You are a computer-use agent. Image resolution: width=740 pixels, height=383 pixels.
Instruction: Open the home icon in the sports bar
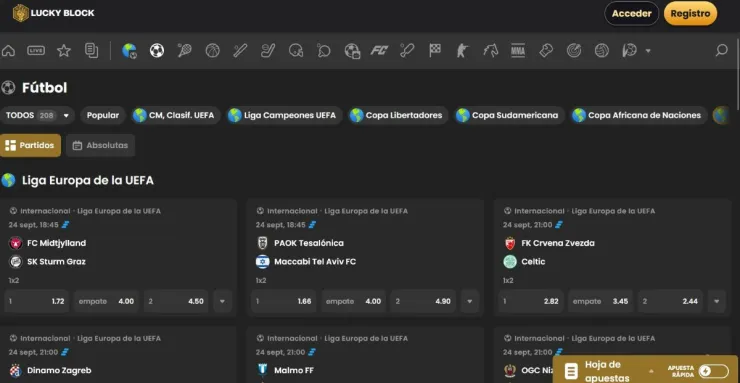[x=8, y=50]
